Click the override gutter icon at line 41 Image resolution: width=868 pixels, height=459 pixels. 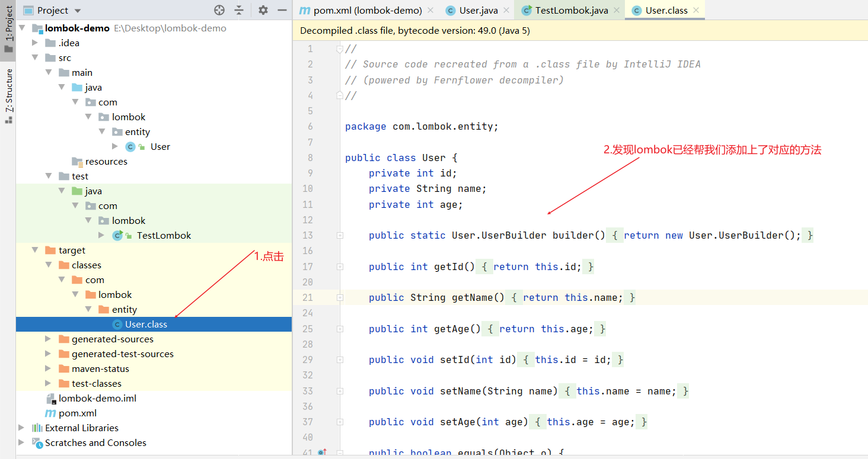[322, 452]
